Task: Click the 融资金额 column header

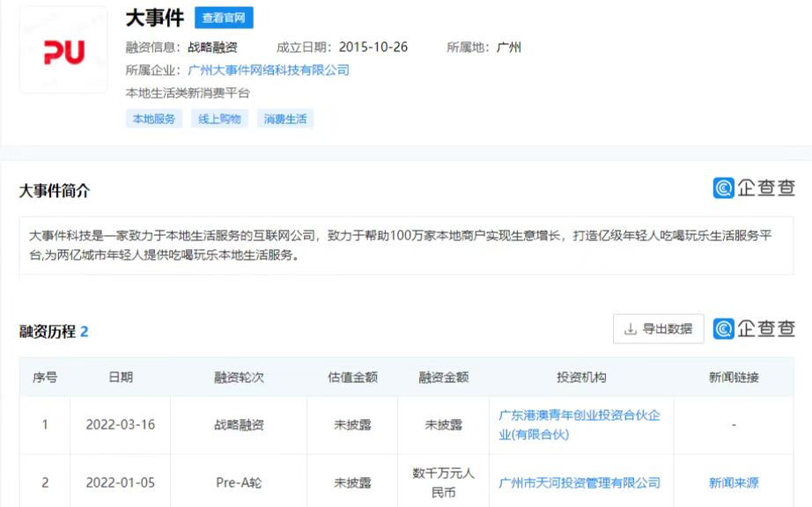Action: (444, 377)
